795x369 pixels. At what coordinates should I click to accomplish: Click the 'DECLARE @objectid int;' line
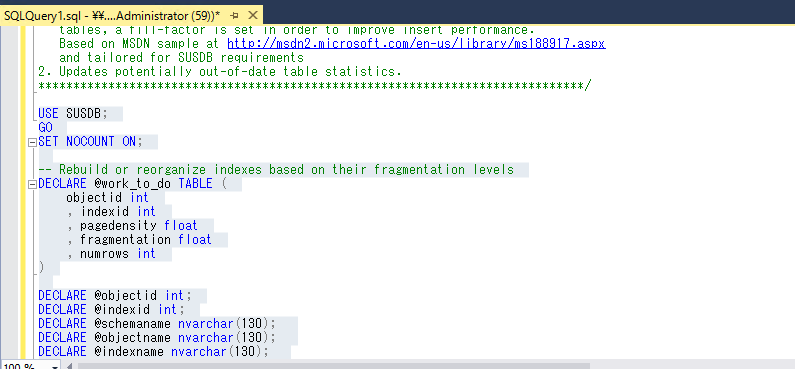point(115,296)
